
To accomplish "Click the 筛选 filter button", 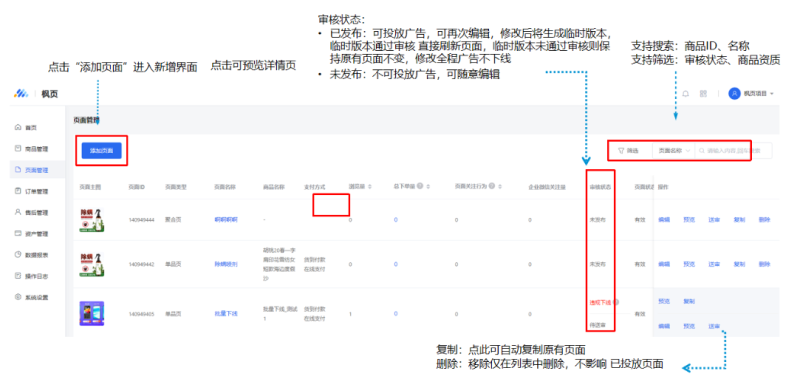I will (x=628, y=151).
